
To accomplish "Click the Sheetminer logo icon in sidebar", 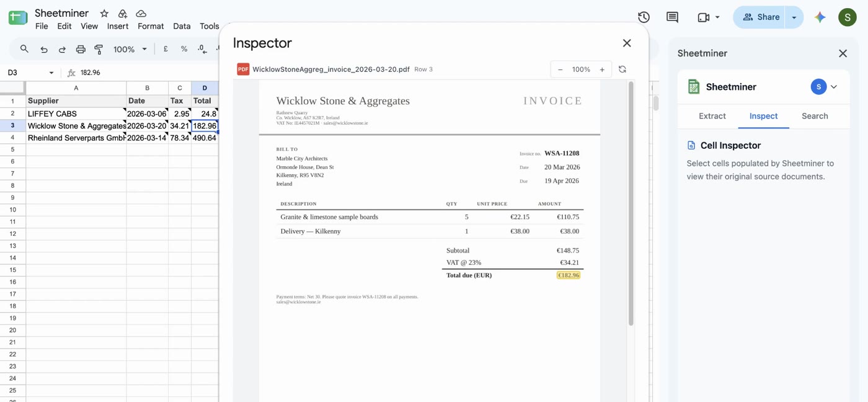I will (x=694, y=87).
